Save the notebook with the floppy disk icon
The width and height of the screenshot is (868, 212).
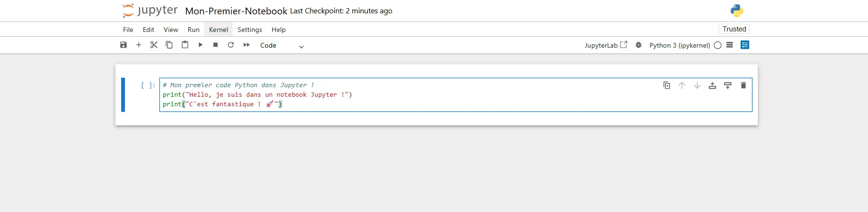[124, 45]
